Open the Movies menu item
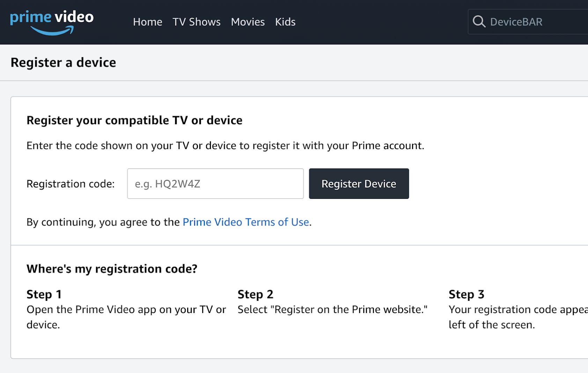This screenshot has height=373, width=588. click(x=248, y=22)
